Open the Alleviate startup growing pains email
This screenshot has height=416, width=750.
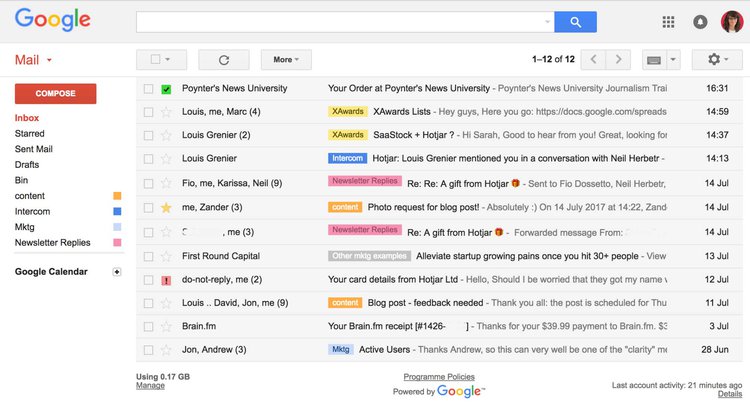click(527, 256)
